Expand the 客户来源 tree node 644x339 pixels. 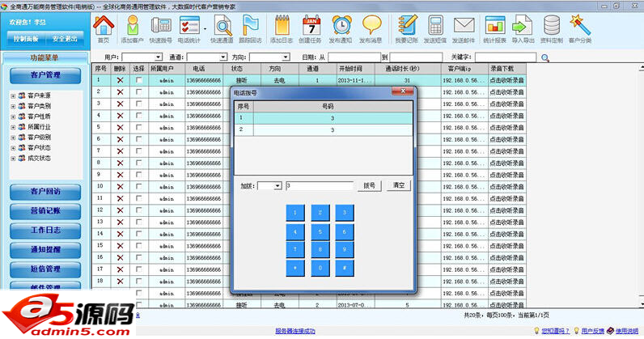13,95
